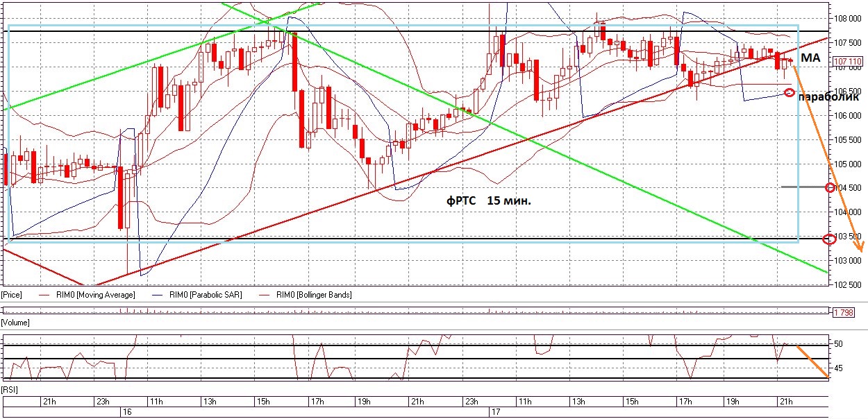Image resolution: width=868 pixels, height=419 pixels.
Task: Click the 108 000 price axis label
Action: point(849,19)
